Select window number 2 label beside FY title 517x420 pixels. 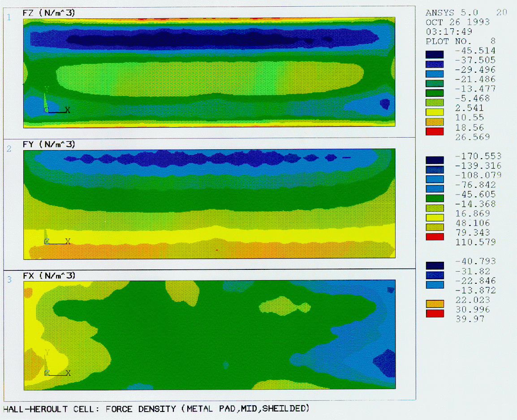[x=9, y=149]
